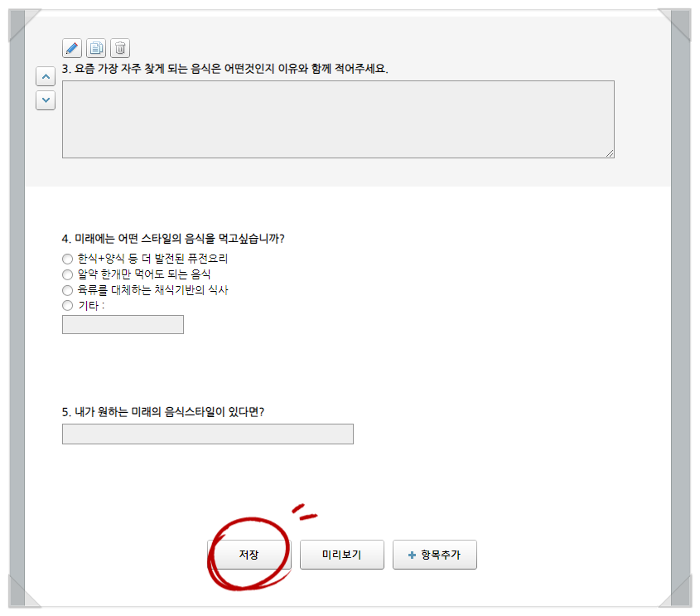
Task: Select the 채식기반의 식사 radio button
Action: pyautogui.click(x=67, y=290)
